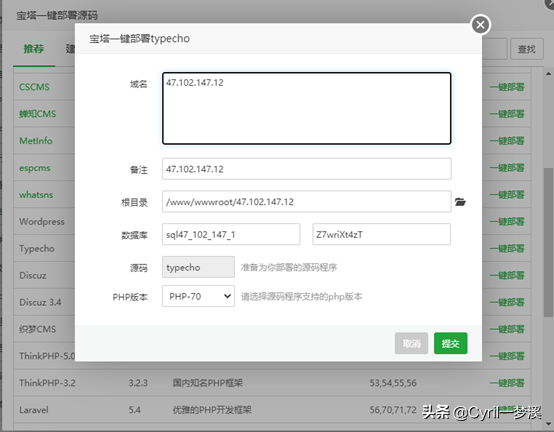Viewport: 554px width, 432px height.
Task: Close the typecho deploy dialog
Action: point(480,25)
